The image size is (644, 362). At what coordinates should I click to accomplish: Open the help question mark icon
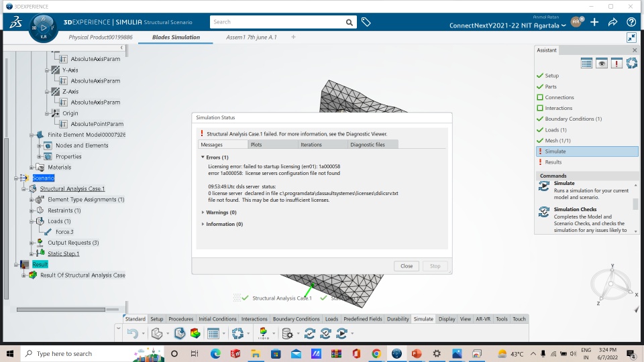pyautogui.click(x=631, y=22)
